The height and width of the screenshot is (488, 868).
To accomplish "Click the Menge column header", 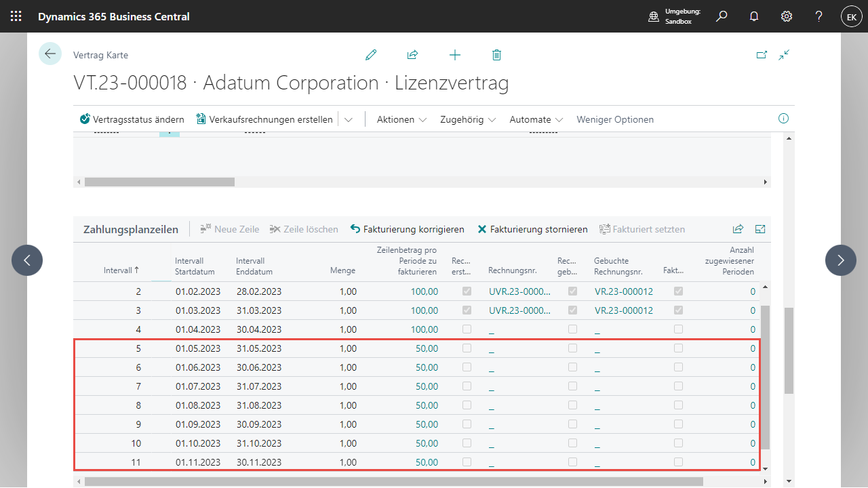I will pos(342,270).
